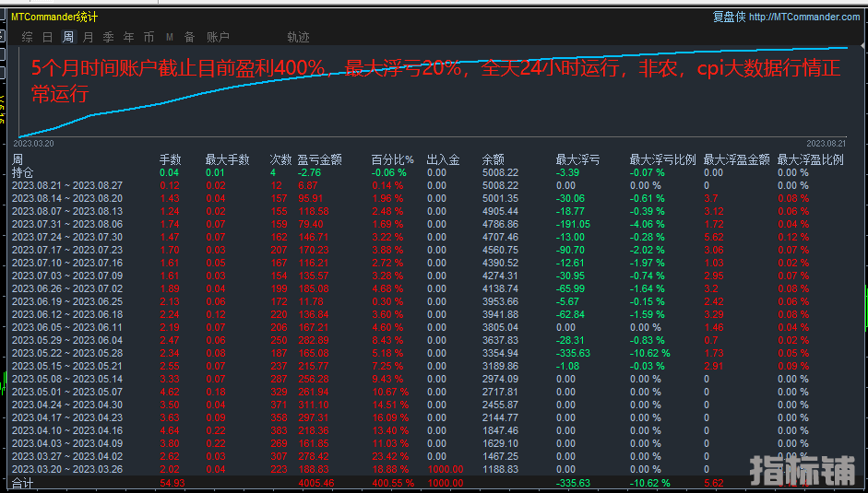Viewport: 868px width, 493px height.
Task: Select the 周 weekly statistics tab
Action: 67,37
